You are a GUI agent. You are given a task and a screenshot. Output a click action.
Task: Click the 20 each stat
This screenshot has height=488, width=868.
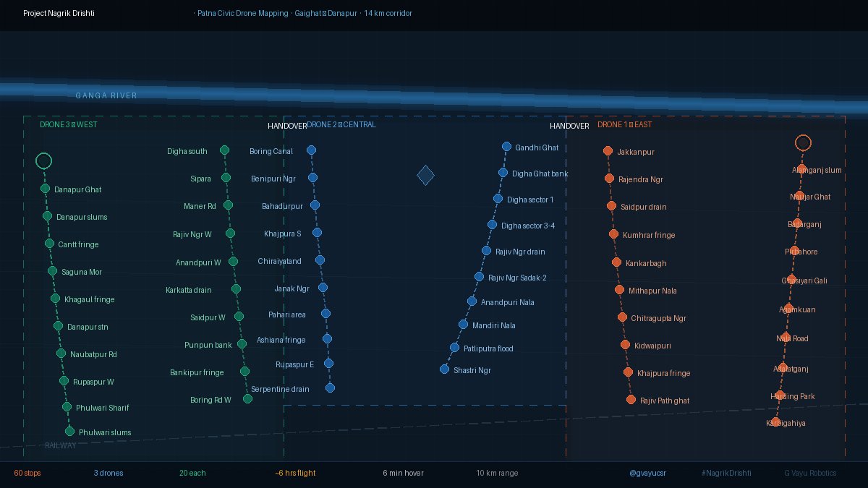coord(192,473)
